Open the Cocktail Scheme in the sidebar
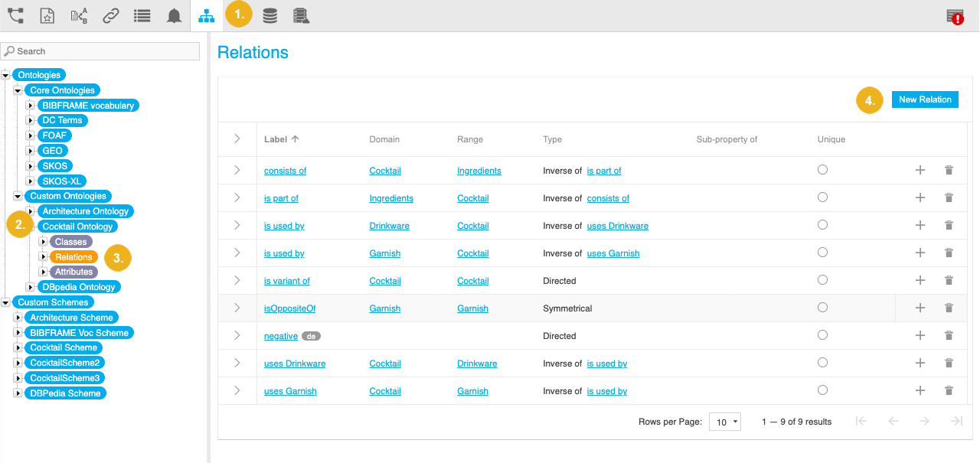The width and height of the screenshot is (980, 463). click(x=62, y=347)
